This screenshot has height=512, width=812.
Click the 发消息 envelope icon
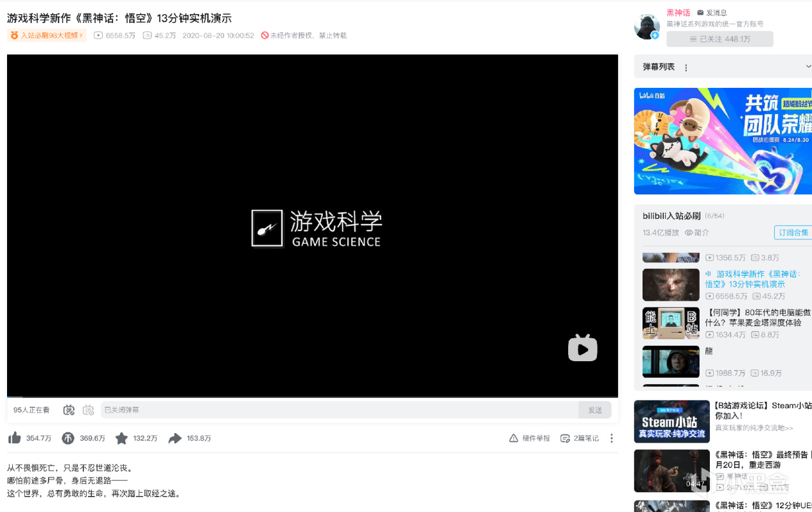(x=701, y=13)
